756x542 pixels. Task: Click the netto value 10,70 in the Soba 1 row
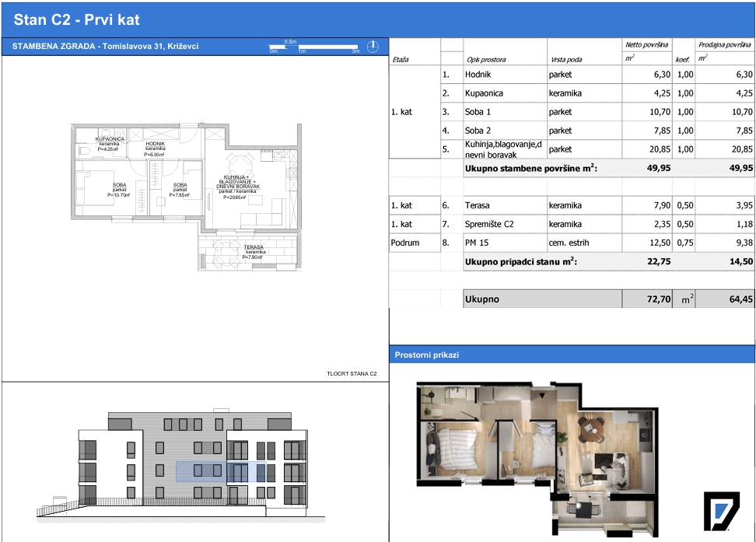(x=660, y=112)
